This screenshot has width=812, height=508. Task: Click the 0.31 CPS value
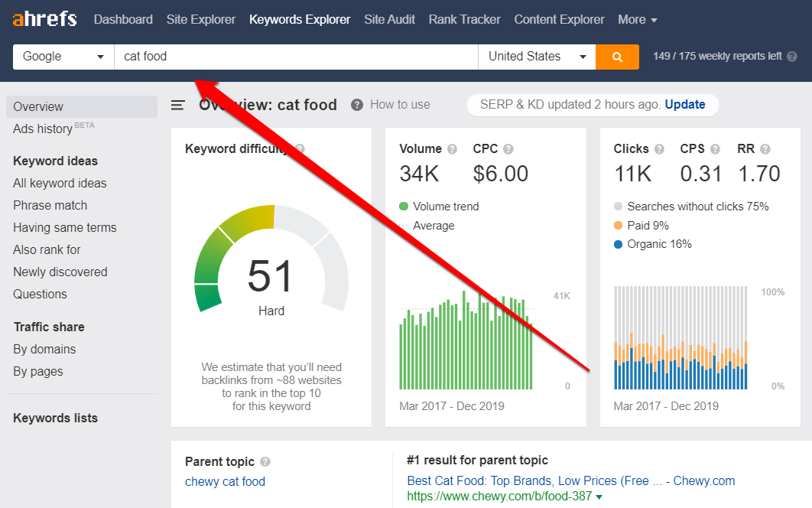(700, 174)
